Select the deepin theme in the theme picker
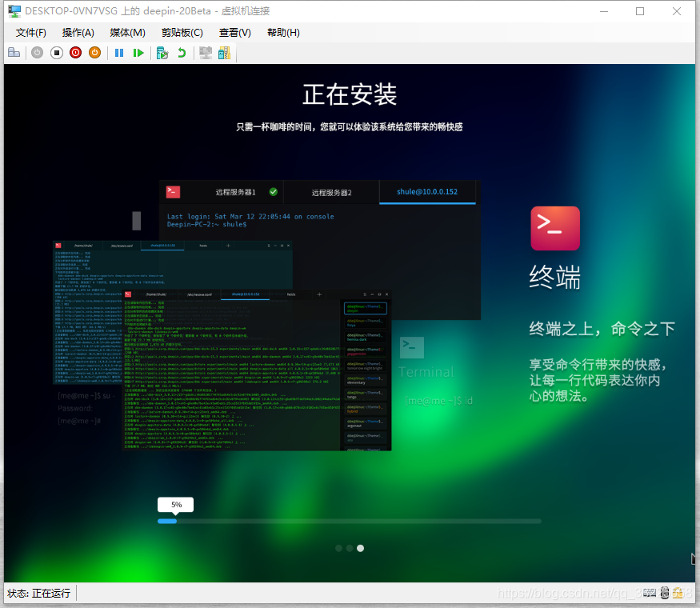Image resolution: width=700 pixels, height=608 pixels. (366, 308)
